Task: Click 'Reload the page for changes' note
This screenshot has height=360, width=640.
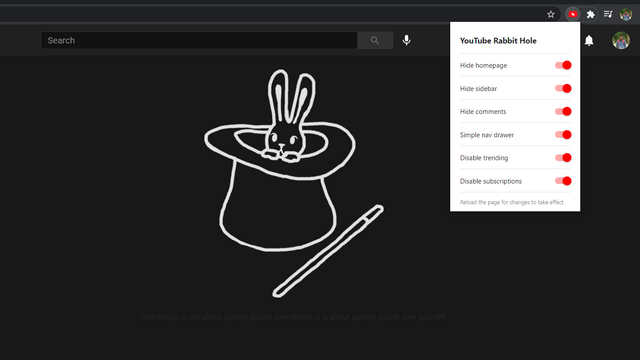Action: (512, 202)
